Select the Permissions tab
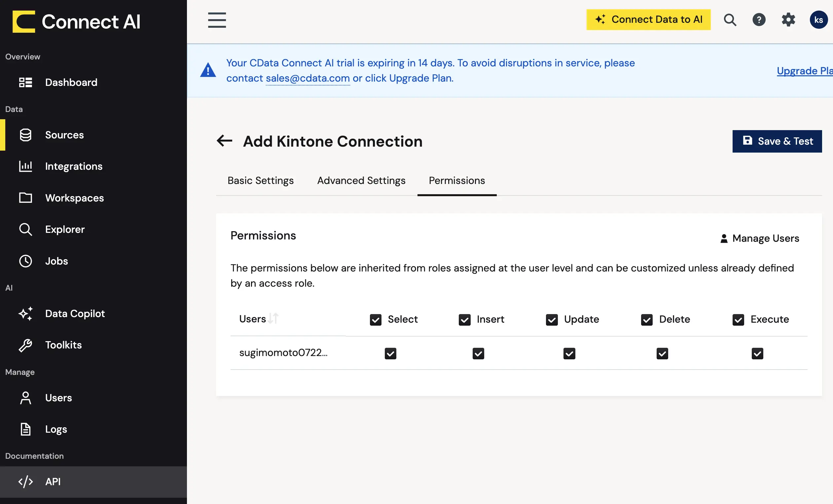Screen dimensions: 833x504 pos(457,181)
